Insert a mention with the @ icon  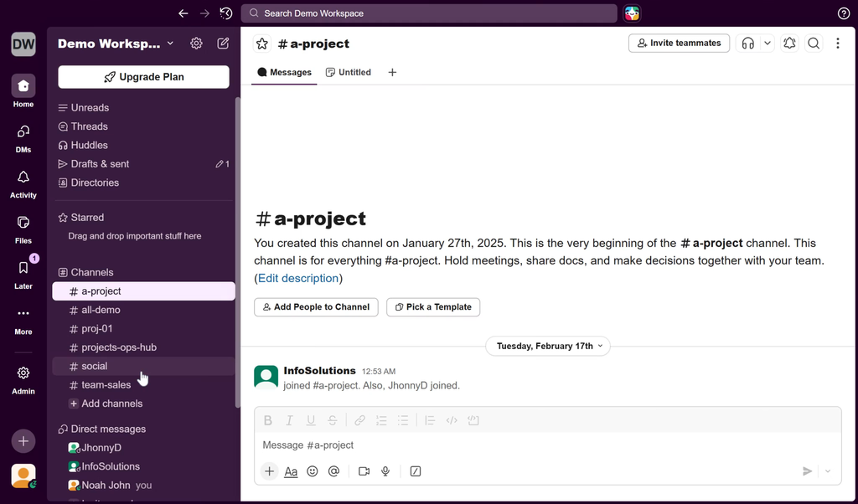(x=333, y=471)
